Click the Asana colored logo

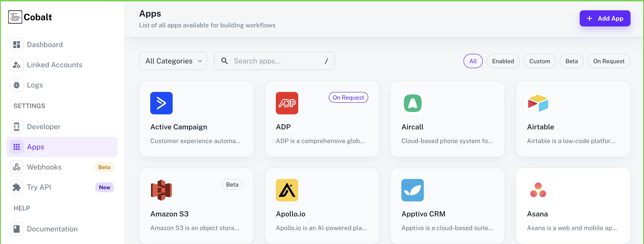click(538, 190)
